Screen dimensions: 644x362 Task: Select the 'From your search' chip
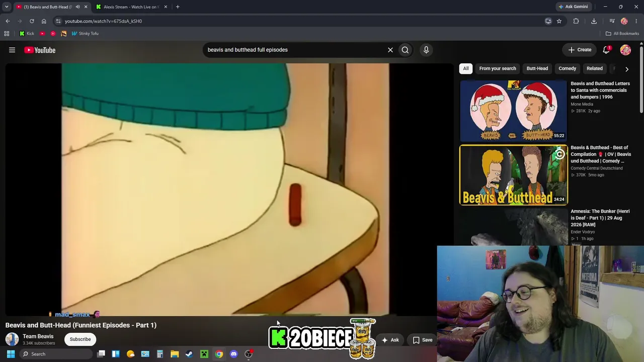[498, 68]
